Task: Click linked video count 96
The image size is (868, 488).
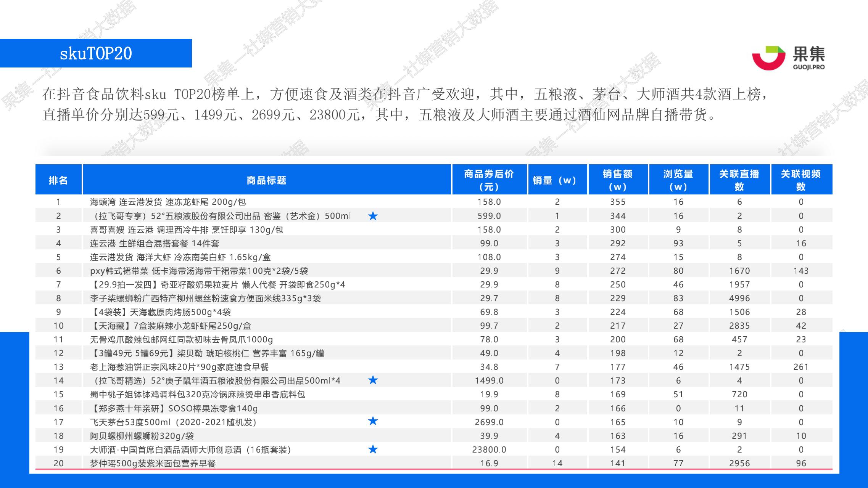Action: (x=801, y=464)
